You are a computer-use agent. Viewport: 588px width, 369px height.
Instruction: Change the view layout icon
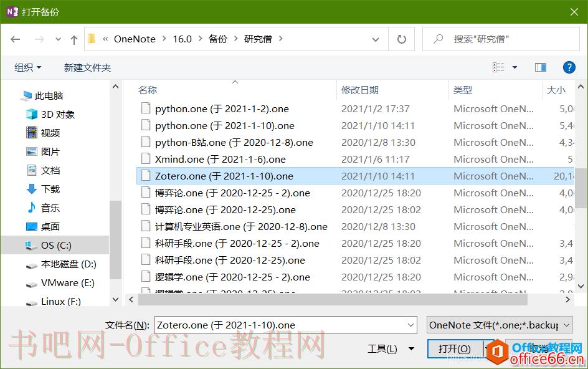tap(498, 67)
